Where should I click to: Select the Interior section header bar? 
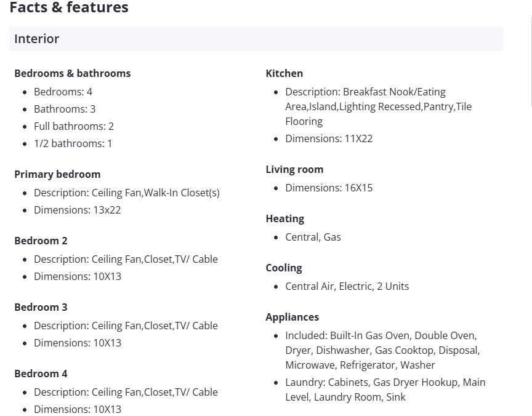[x=256, y=39]
